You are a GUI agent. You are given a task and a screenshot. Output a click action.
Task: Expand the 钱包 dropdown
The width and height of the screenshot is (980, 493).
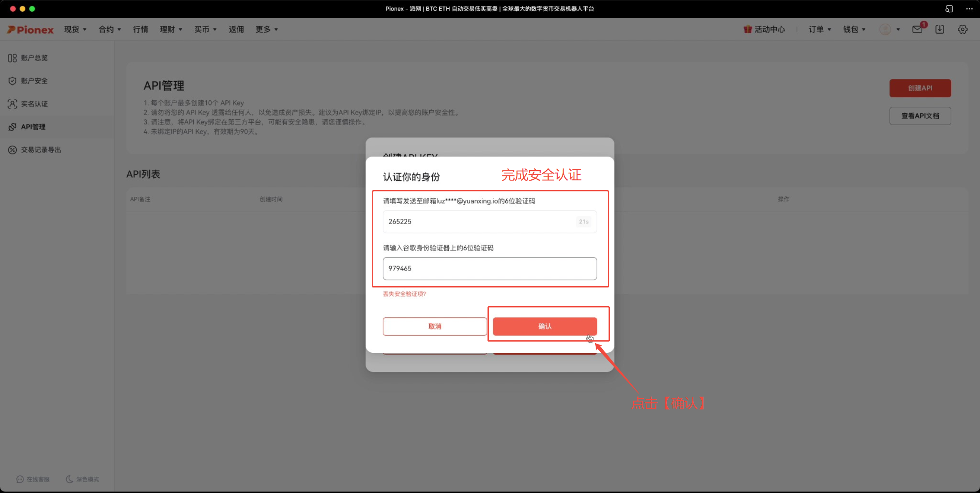[x=854, y=29]
